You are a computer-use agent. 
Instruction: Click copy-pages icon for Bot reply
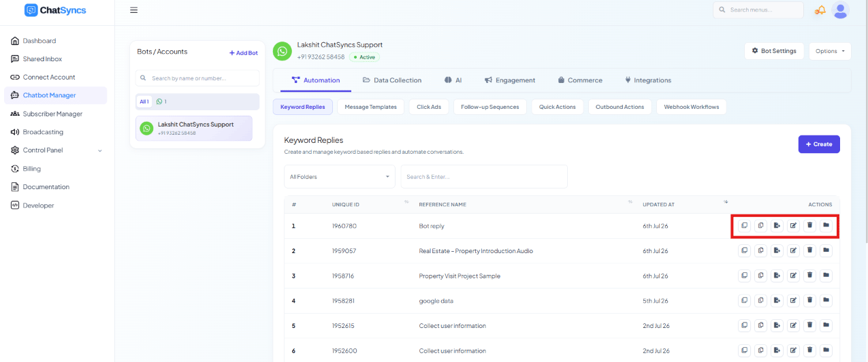tap(760, 225)
